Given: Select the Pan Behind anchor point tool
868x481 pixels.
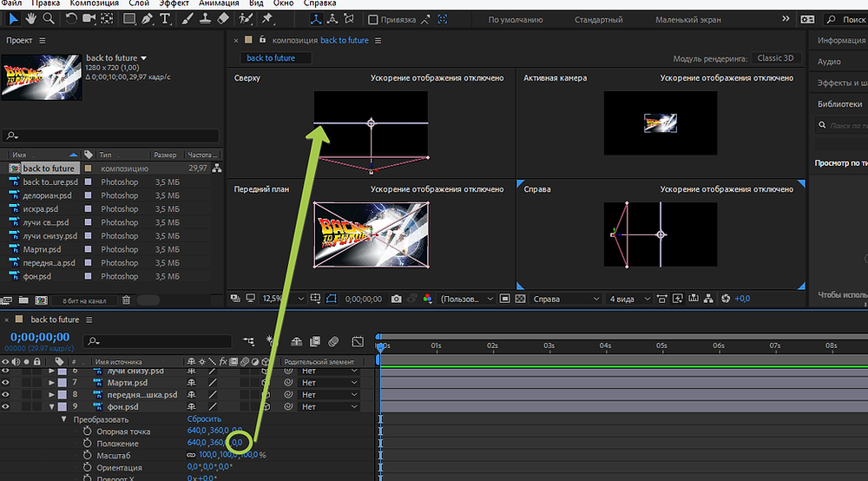Looking at the screenshot, I should (107, 19).
